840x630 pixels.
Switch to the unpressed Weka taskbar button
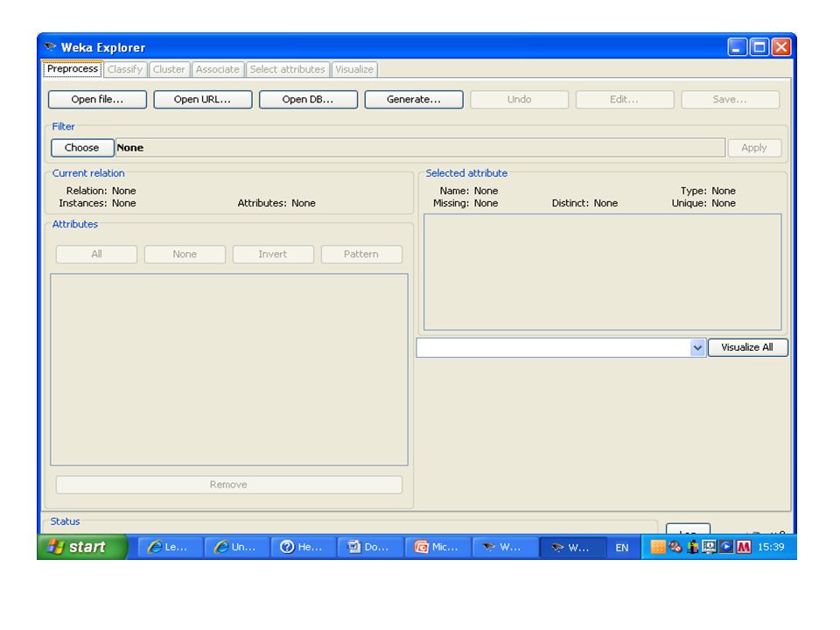point(505,547)
